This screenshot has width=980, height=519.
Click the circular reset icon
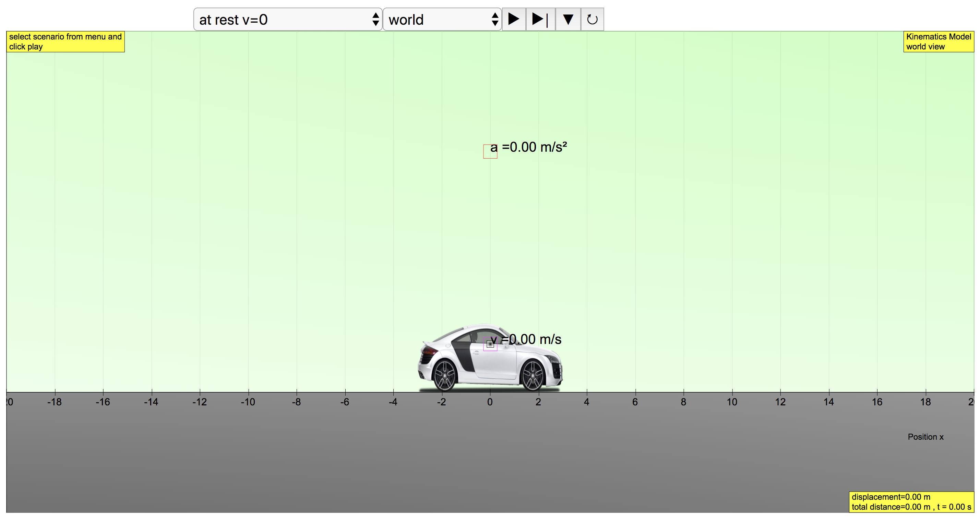point(592,20)
